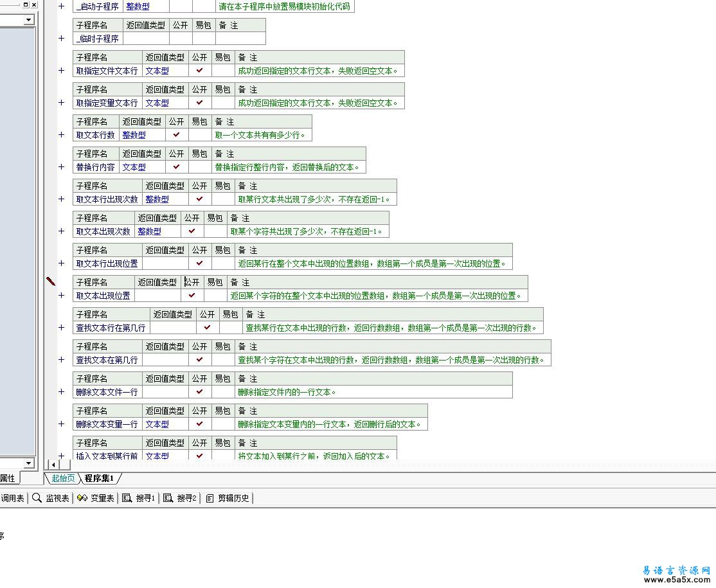Screen dimensions: 716x588
Task: Click remark '取一个文本共有有多少行。'
Action: pos(260,135)
